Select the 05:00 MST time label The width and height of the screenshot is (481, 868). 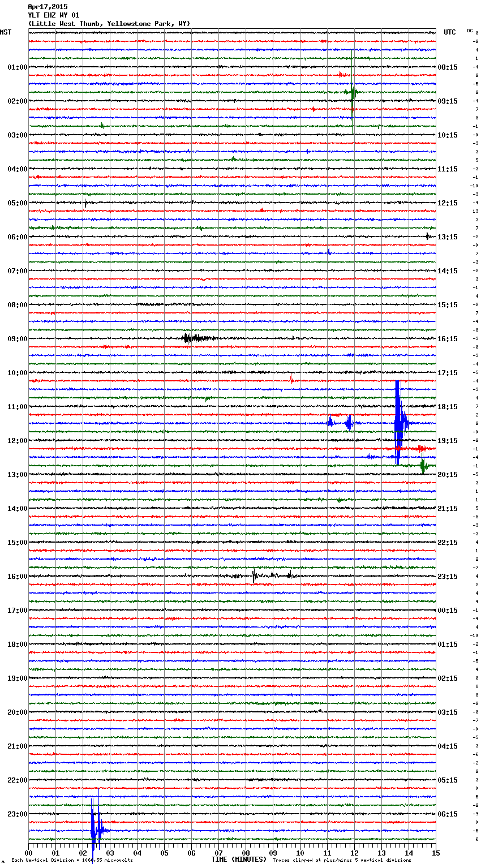click(x=18, y=203)
